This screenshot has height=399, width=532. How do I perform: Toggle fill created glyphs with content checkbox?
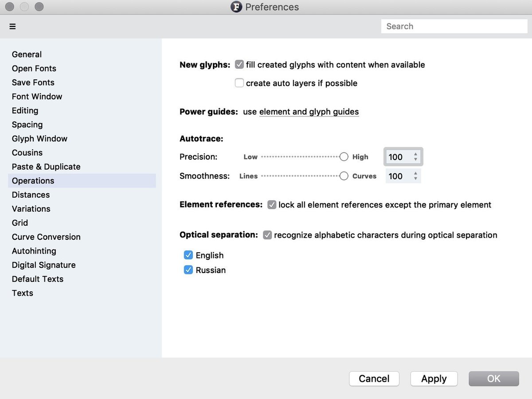tap(239, 65)
